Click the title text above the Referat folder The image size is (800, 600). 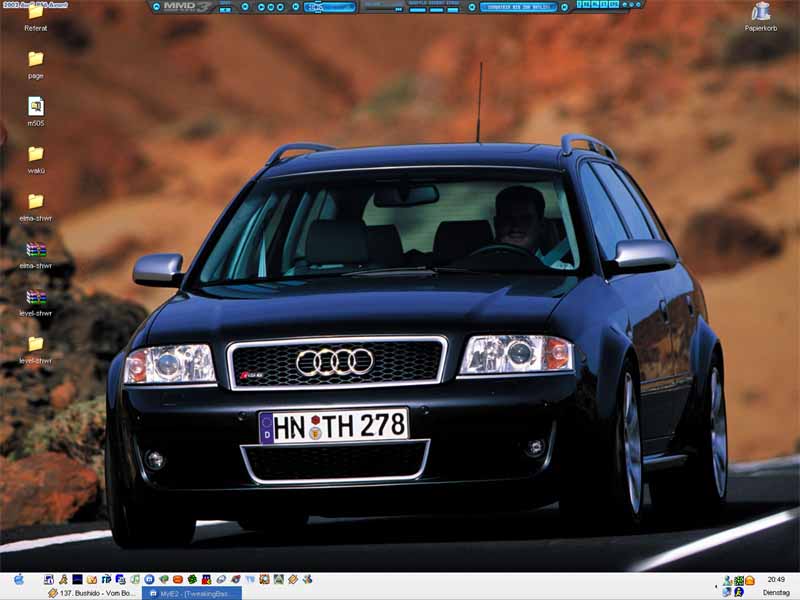click(x=35, y=5)
